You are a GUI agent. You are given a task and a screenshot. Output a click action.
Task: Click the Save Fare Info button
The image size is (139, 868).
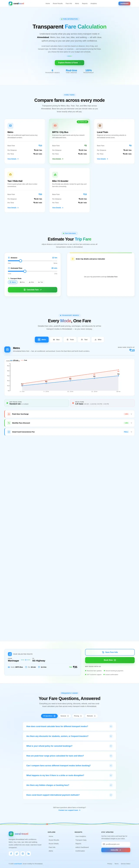point(110,652)
